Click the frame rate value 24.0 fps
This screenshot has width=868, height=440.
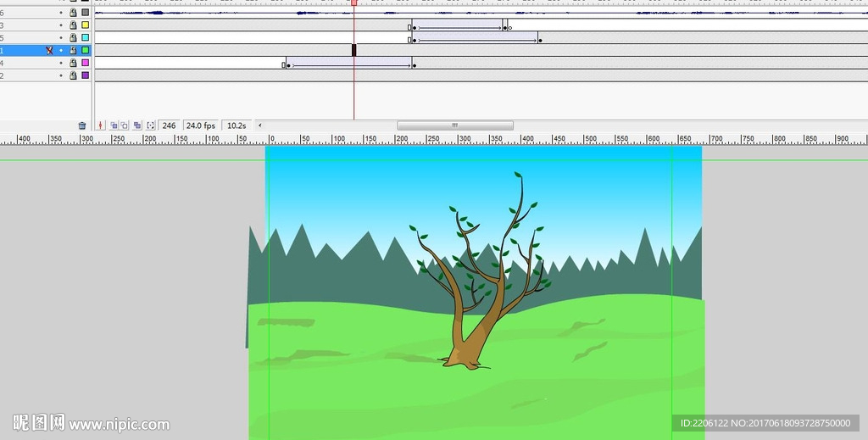click(200, 125)
